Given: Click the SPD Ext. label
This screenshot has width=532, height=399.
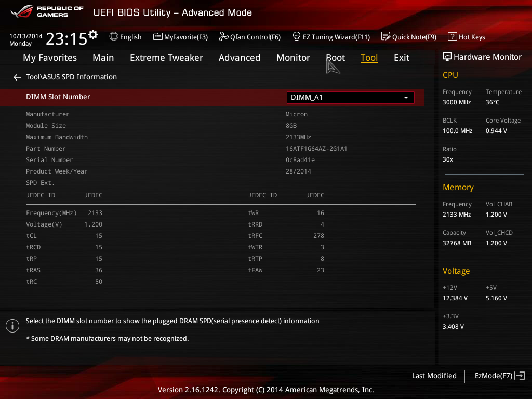Looking at the screenshot, I should [40, 183].
